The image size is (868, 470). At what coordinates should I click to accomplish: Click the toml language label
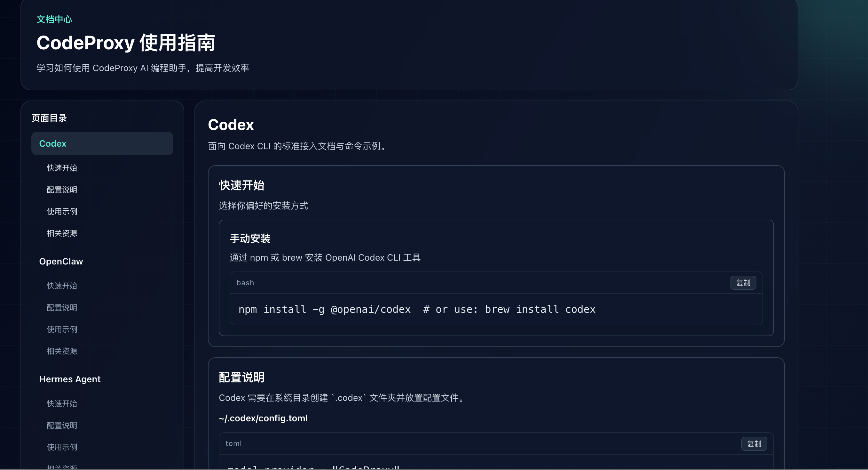point(233,444)
